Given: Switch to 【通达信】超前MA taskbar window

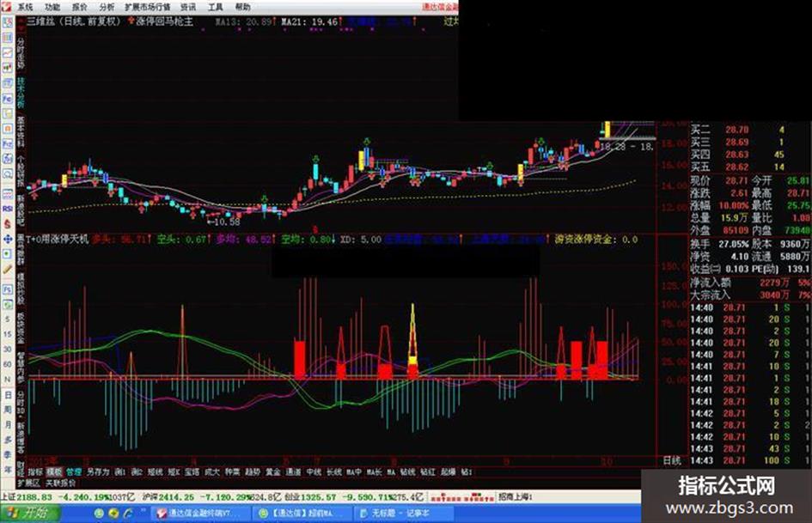Looking at the screenshot, I should pyautogui.click(x=302, y=514).
